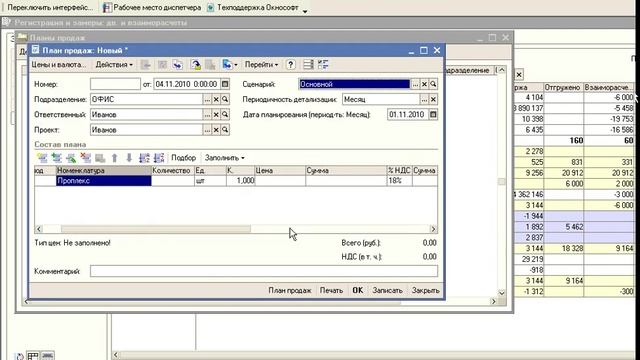Open the calendar for Дата планирования
This screenshot has width=640, height=360.
[433, 115]
